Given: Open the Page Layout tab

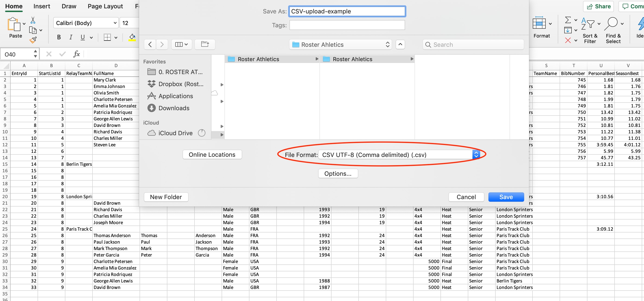Looking at the screenshot, I should [105, 6].
